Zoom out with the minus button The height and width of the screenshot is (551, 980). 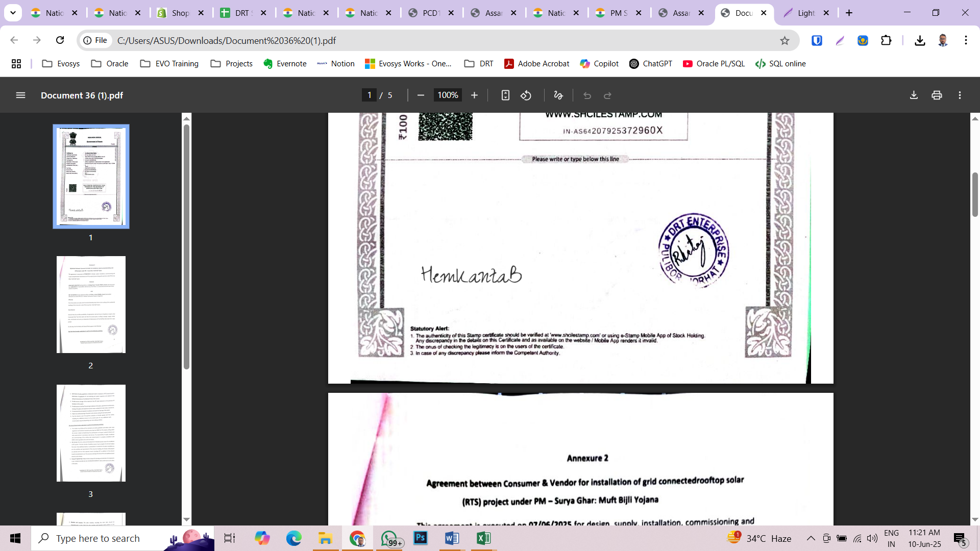click(421, 95)
